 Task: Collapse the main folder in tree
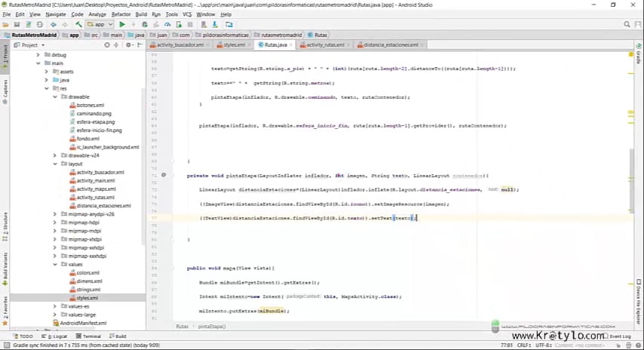click(38, 63)
